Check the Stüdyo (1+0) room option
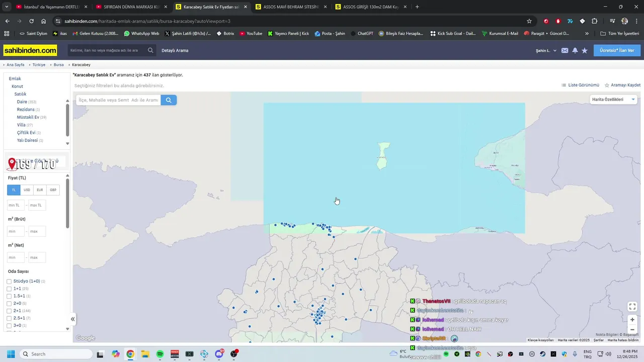This screenshot has height=362, width=644. pyautogui.click(x=9, y=282)
